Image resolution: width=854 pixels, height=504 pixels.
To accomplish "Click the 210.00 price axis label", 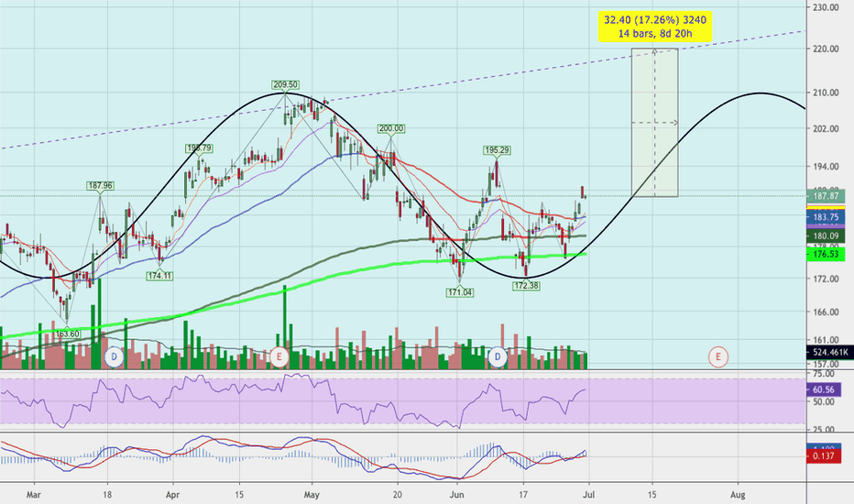I will [x=827, y=93].
